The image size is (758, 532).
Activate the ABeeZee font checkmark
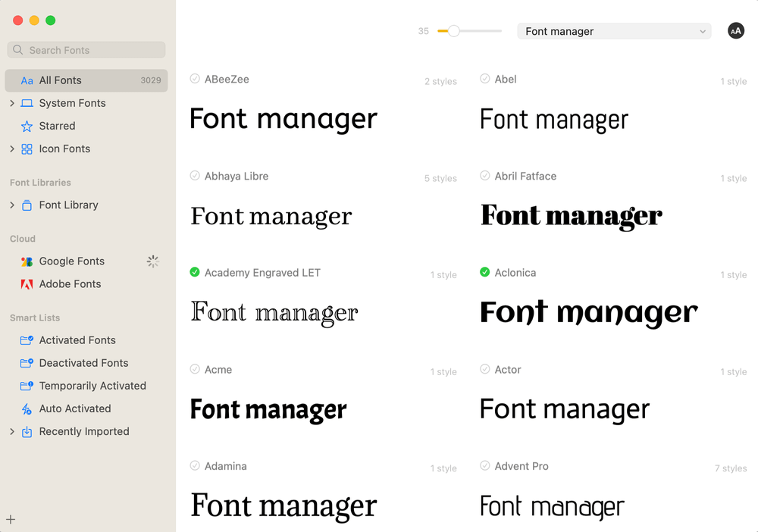(x=195, y=79)
